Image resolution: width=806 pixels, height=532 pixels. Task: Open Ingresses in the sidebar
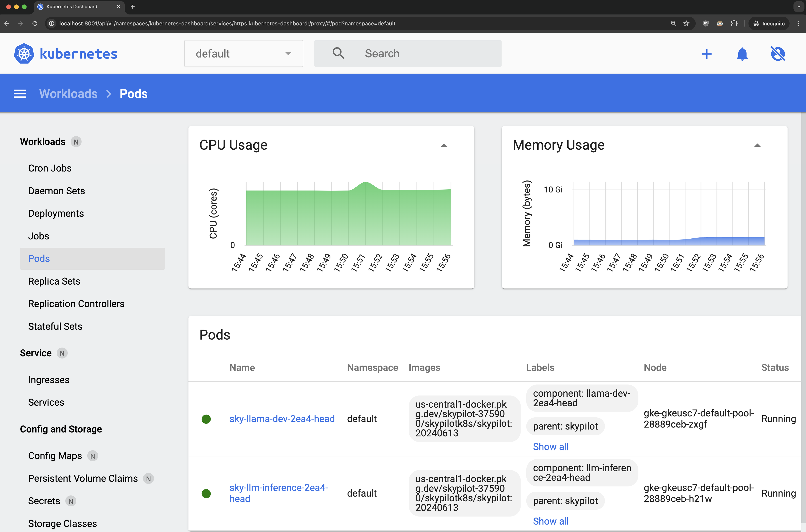tap(49, 380)
